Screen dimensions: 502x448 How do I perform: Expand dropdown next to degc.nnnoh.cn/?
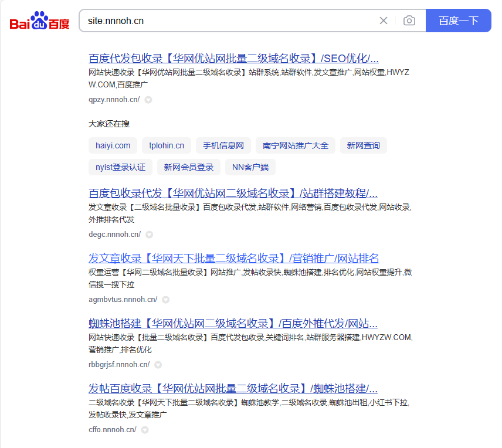coord(149,235)
